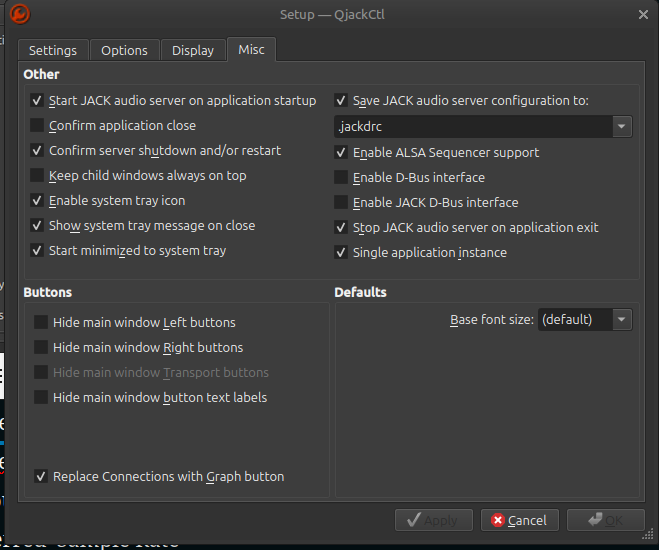Switch to the Settings tab

[x=53, y=50]
